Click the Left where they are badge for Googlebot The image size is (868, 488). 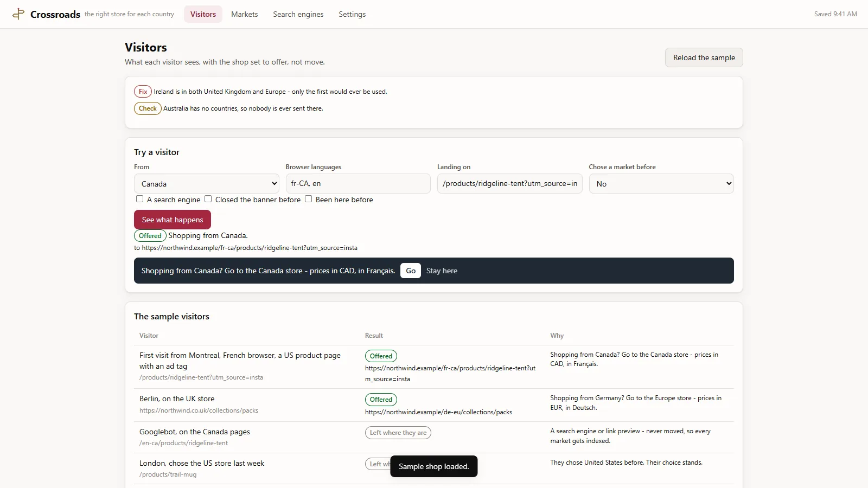(x=398, y=433)
